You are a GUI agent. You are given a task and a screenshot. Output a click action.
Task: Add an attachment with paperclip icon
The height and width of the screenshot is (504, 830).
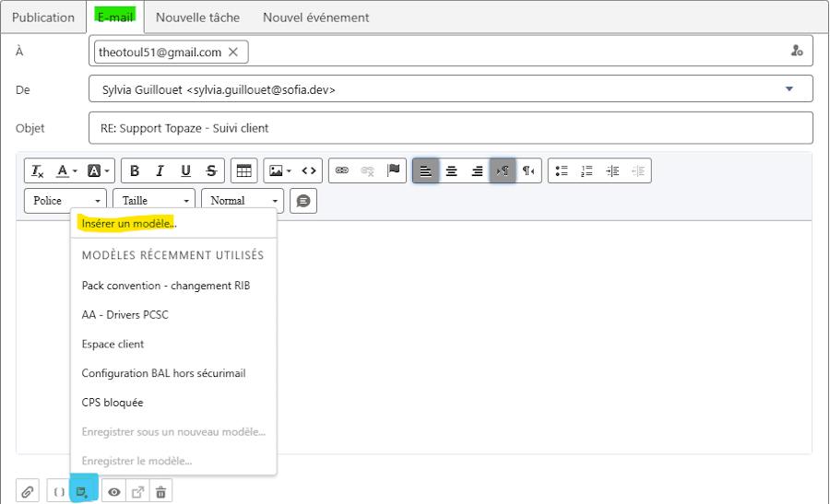(x=28, y=492)
